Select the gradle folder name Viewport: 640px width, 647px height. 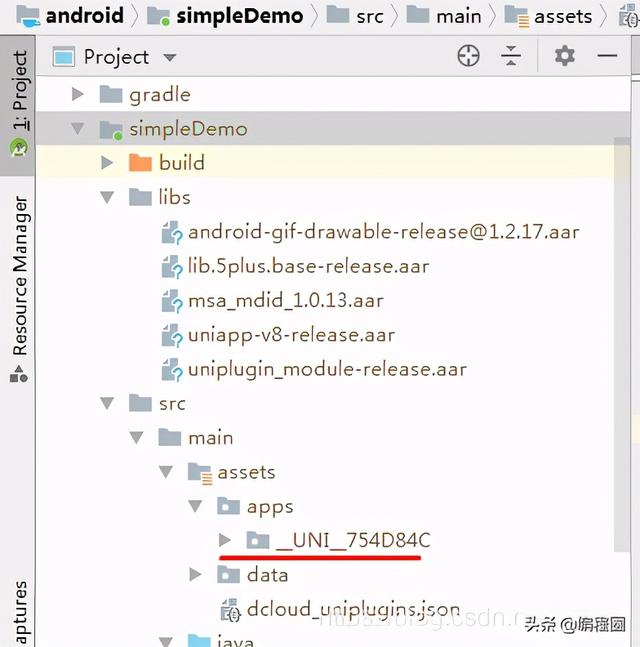click(160, 95)
